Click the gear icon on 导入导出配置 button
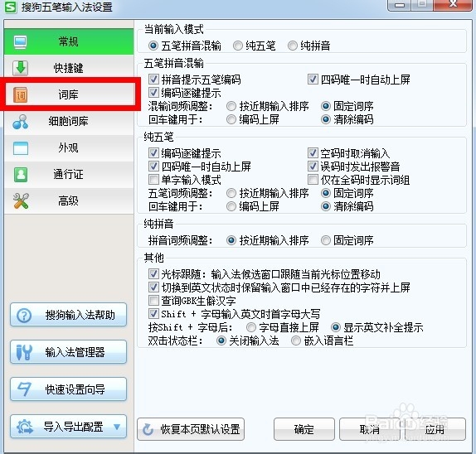The width and height of the screenshot is (476, 454). pos(25,427)
